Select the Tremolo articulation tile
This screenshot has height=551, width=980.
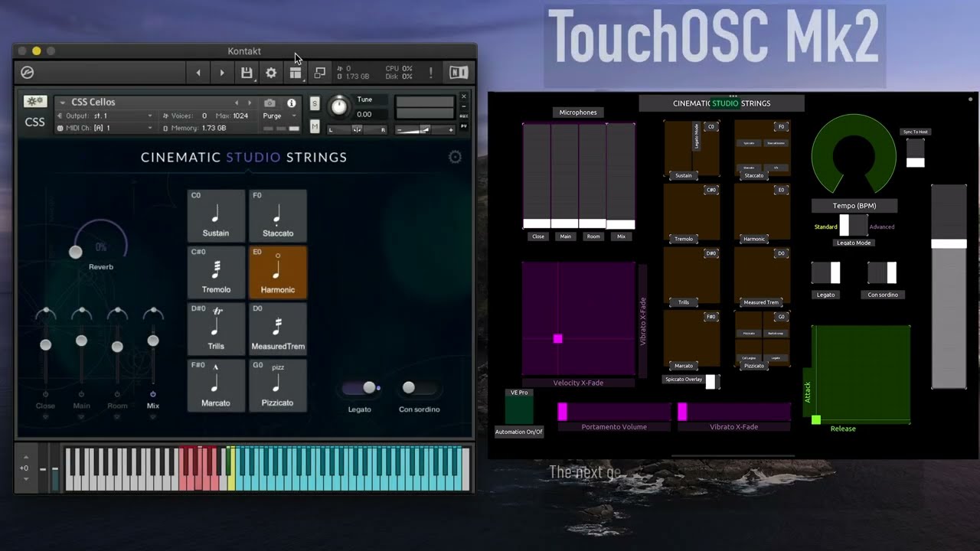(216, 272)
